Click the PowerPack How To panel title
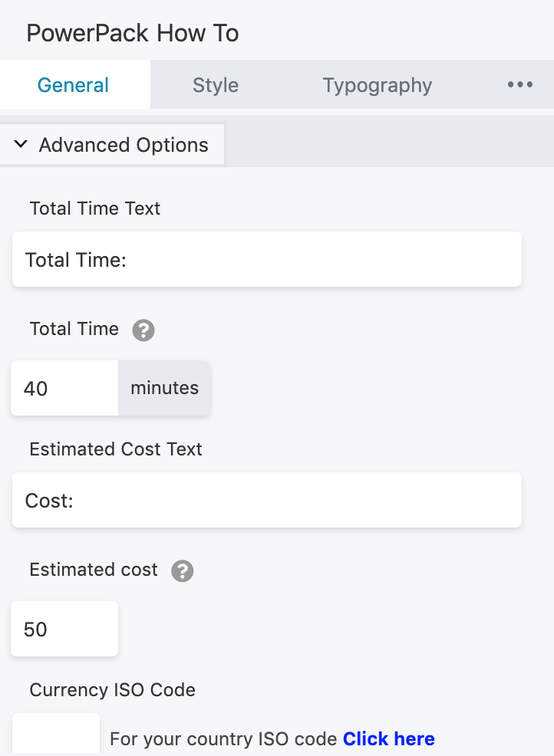Screen dimensions: 554x756 point(133,33)
